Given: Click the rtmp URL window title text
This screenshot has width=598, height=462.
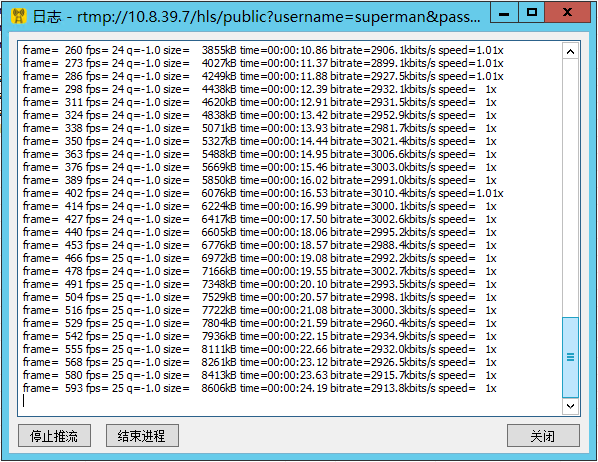Looking at the screenshot, I should [278, 17].
